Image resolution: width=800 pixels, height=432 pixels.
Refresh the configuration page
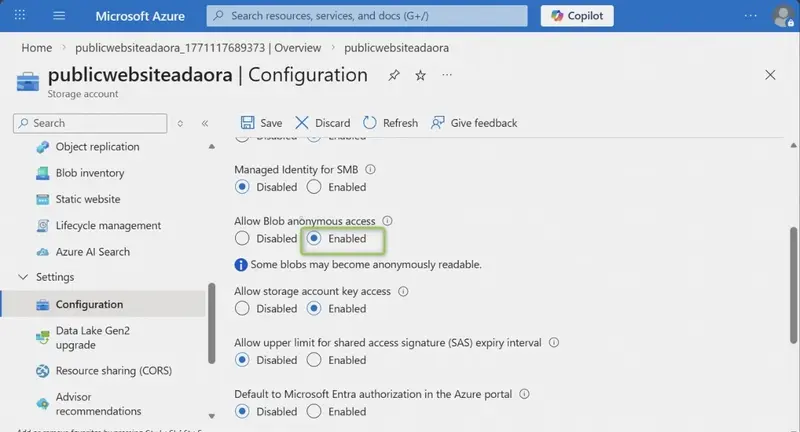point(390,123)
